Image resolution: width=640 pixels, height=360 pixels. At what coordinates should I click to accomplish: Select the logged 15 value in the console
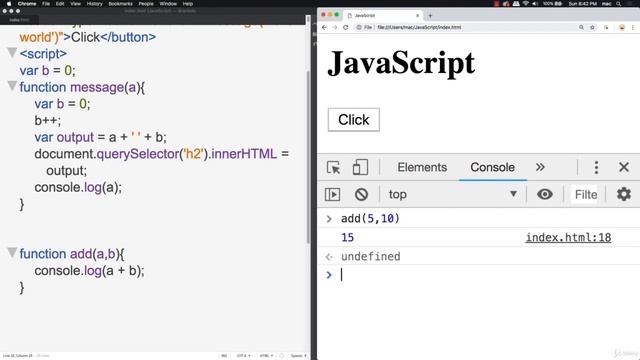pyautogui.click(x=347, y=238)
